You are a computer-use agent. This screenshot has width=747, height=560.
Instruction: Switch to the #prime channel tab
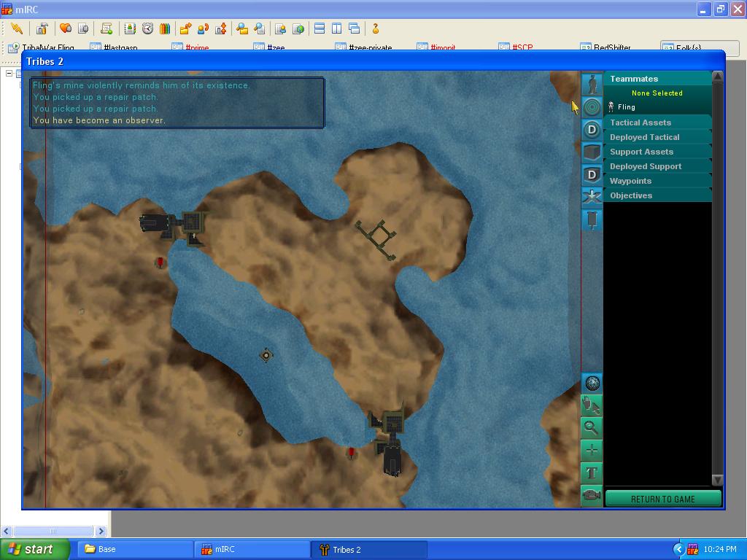coord(190,47)
